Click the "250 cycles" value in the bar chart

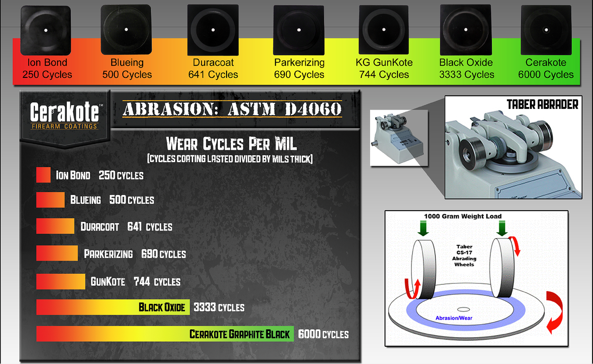tap(121, 176)
